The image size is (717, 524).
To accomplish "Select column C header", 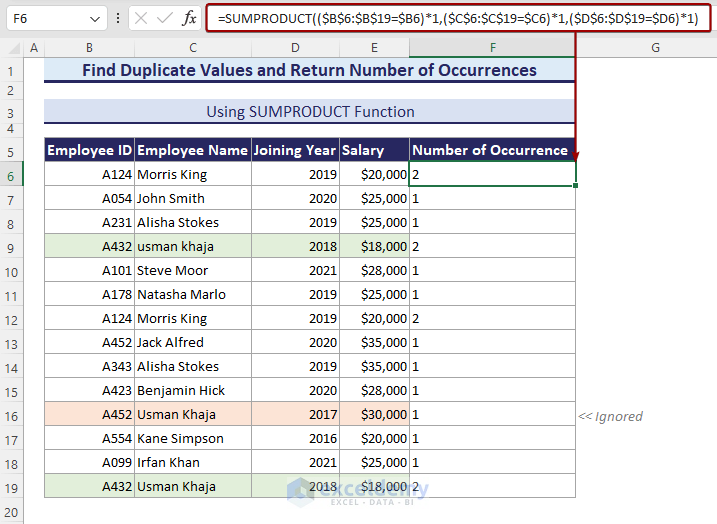I will point(192,48).
